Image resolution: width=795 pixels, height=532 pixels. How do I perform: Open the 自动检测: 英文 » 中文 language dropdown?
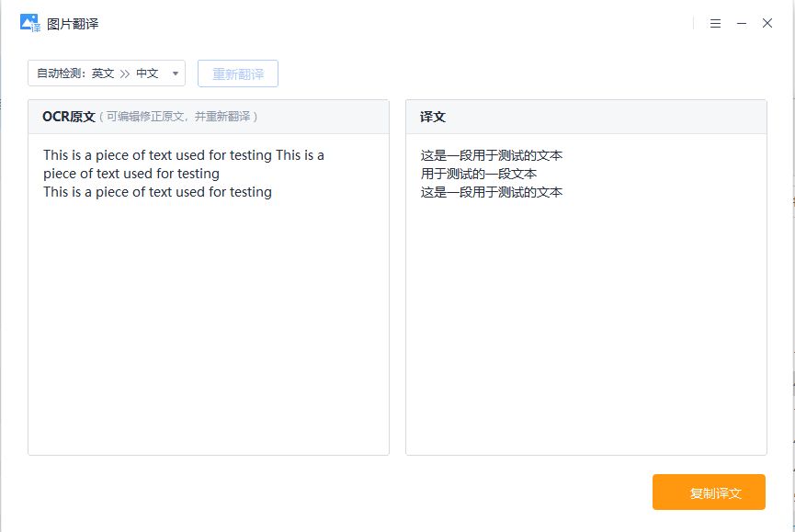pos(107,74)
